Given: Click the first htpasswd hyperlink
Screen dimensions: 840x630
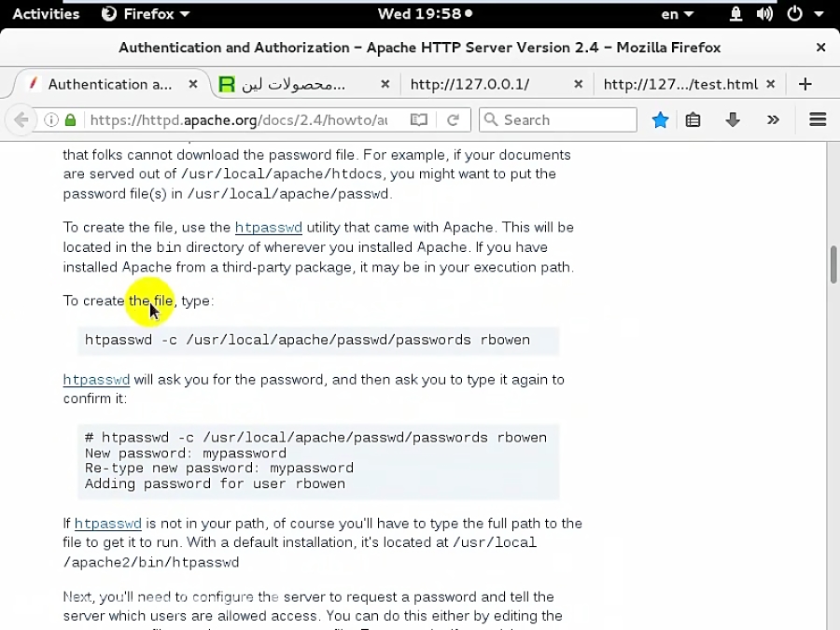Looking at the screenshot, I should pyautogui.click(x=268, y=227).
